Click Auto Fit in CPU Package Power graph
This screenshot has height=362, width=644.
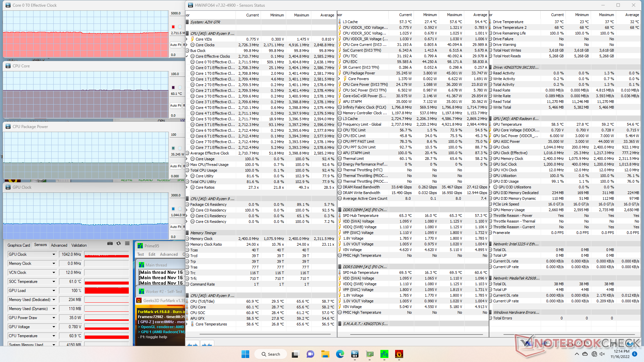[x=175, y=166]
